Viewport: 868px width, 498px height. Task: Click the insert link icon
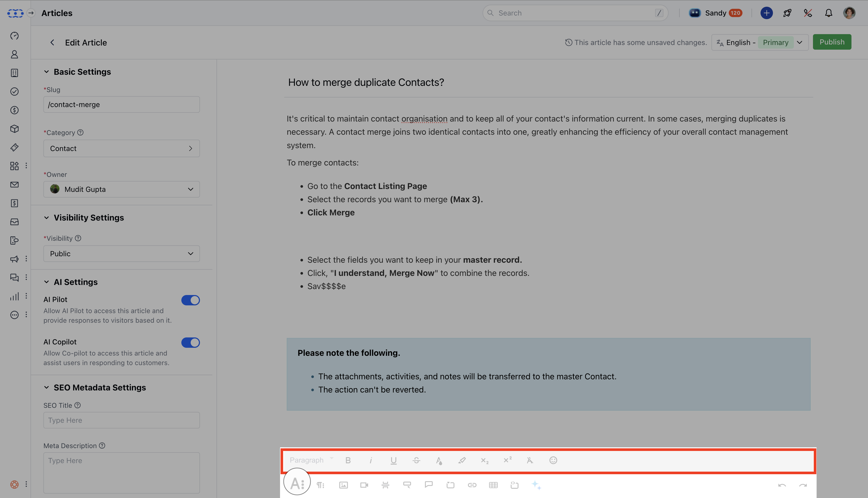coord(472,485)
